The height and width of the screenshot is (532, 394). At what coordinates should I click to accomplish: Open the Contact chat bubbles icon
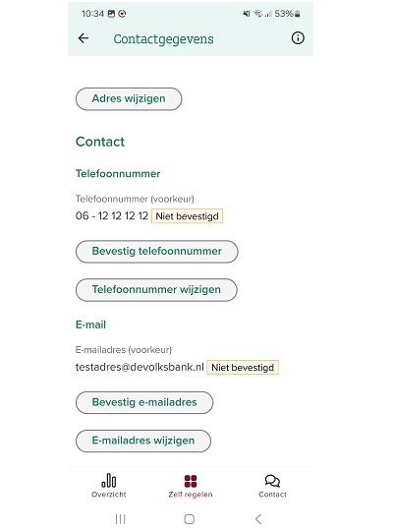pyautogui.click(x=272, y=481)
